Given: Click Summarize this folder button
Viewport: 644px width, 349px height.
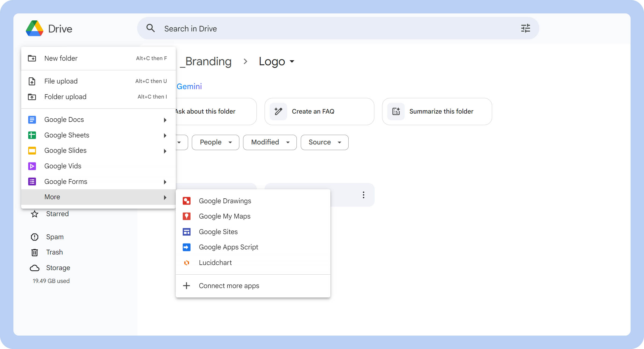Looking at the screenshot, I should point(437,111).
